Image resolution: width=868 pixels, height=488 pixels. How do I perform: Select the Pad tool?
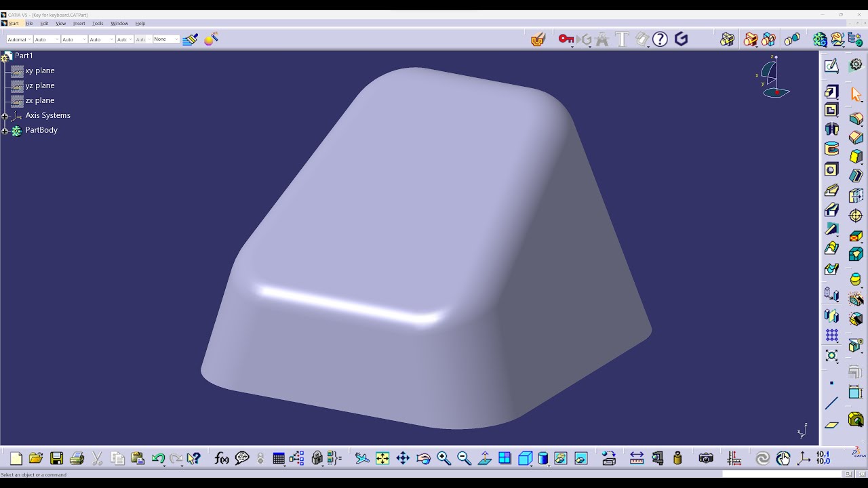coord(831,91)
